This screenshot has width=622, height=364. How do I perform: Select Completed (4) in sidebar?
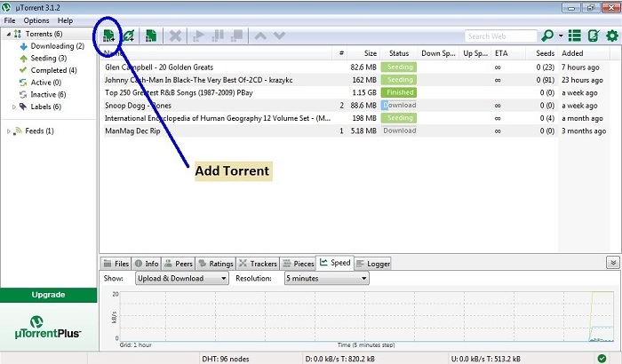53,70
